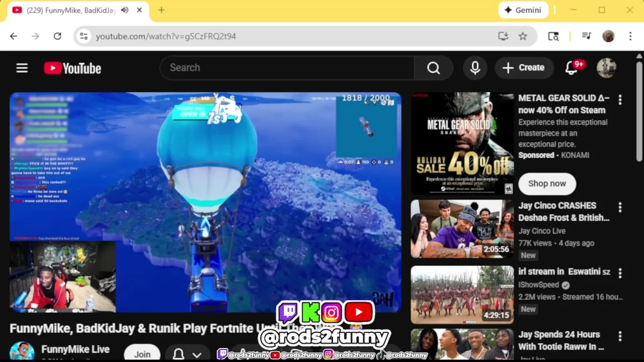The image size is (644, 362).
Task: Click the Fortnite video player
Action: (205, 203)
